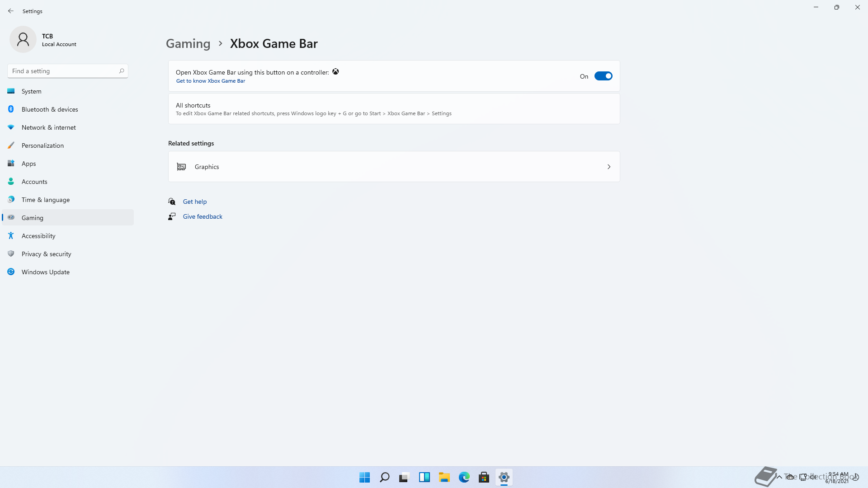Open taskbar Search

385,477
